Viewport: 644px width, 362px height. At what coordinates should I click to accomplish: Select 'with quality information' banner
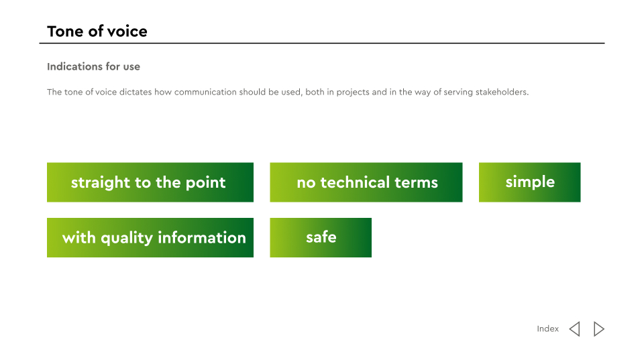[x=150, y=237]
